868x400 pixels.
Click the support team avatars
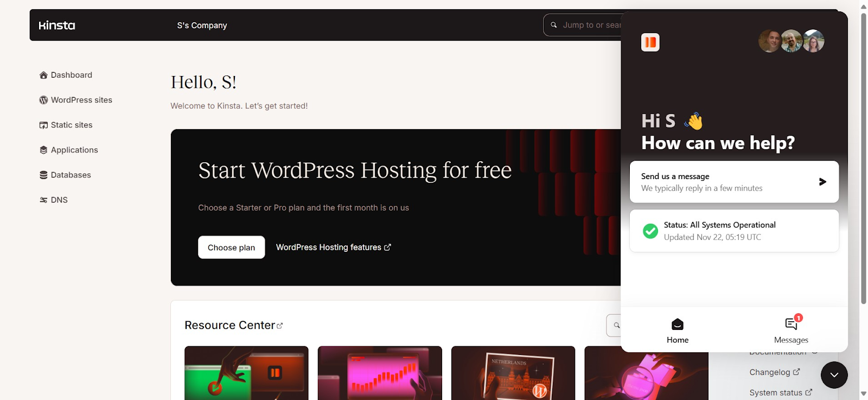tap(792, 41)
